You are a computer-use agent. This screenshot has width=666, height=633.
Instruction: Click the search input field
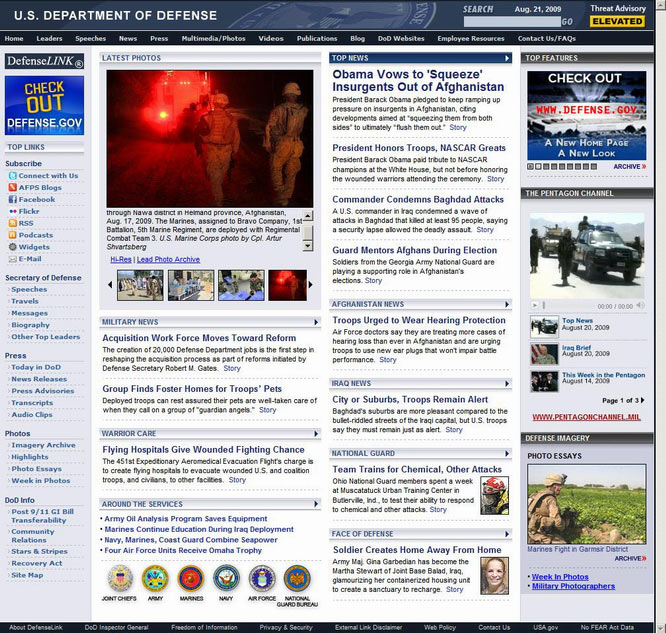512,22
